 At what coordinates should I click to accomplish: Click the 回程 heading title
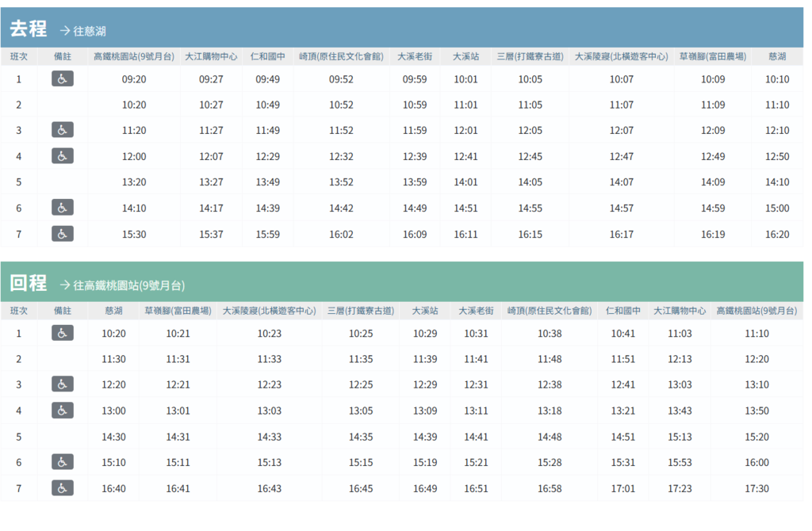click(29, 283)
